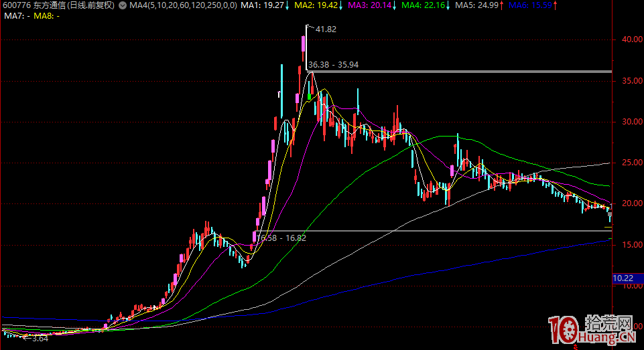The image size is (644, 350).
Task: Click the yellow MA2 down arrow indicator
Action: pos(340,5)
